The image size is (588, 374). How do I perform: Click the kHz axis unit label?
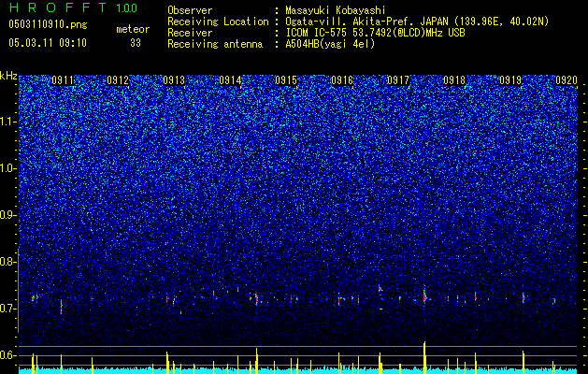point(8,76)
